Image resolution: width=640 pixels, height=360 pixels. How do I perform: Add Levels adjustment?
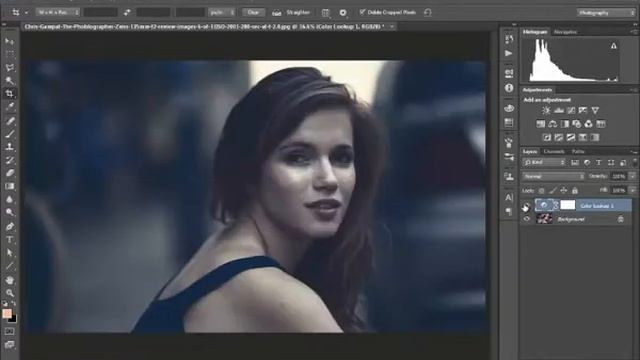click(559, 110)
